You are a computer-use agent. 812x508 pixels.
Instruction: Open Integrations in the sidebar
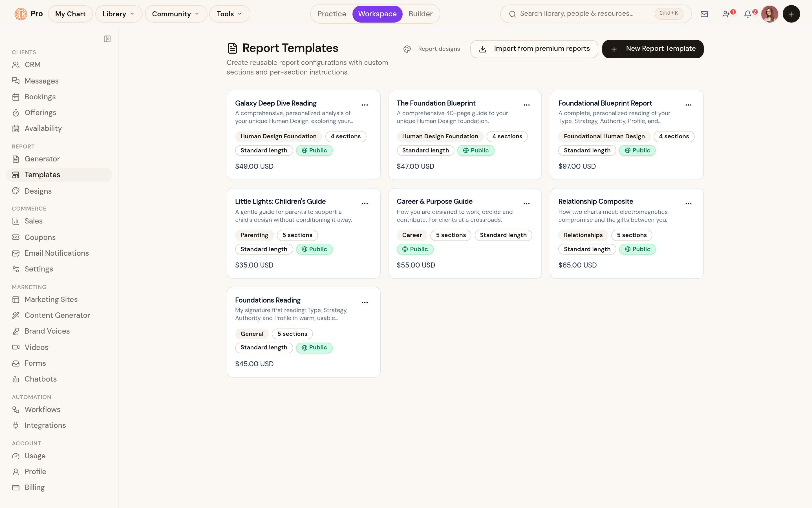[59, 425]
